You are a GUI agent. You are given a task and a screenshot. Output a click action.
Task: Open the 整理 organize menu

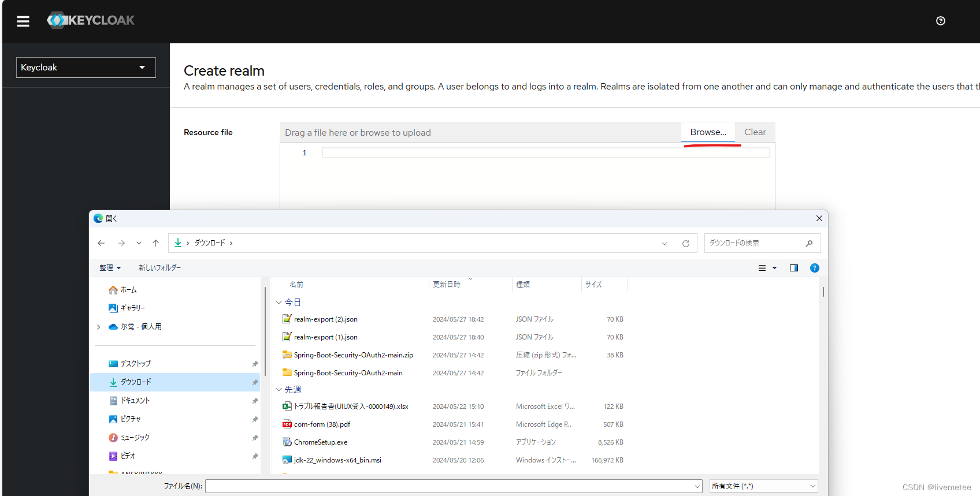coord(110,268)
